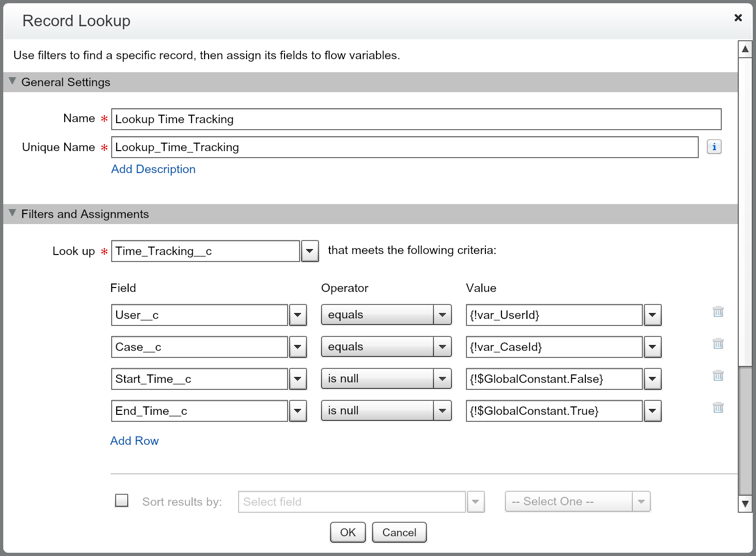Image resolution: width=756 pixels, height=556 pixels.
Task: Open the End_Time__c value dropdown arrow
Action: (652, 411)
